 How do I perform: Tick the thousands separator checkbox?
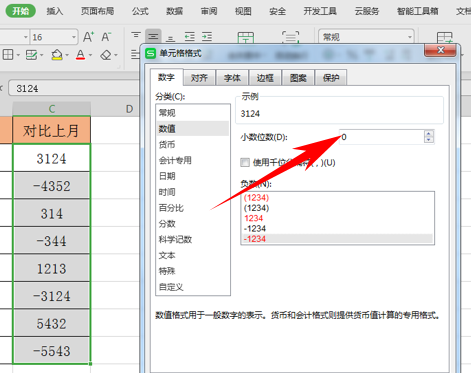point(245,162)
